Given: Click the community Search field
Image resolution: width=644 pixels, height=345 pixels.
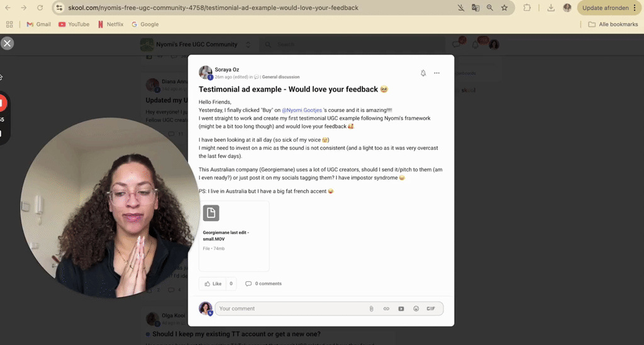Looking at the screenshot, I should pyautogui.click(x=352, y=45).
